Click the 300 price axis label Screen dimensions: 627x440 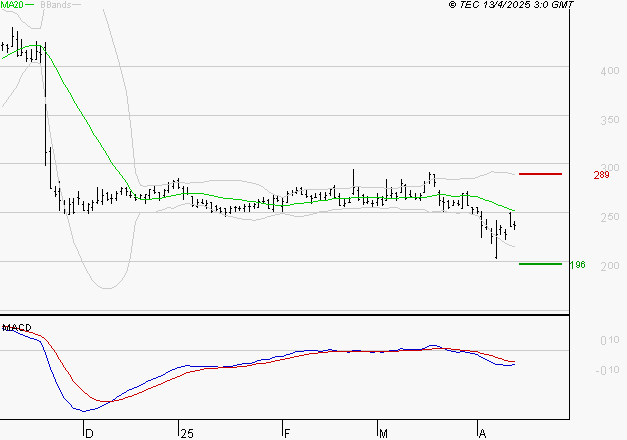click(x=609, y=168)
